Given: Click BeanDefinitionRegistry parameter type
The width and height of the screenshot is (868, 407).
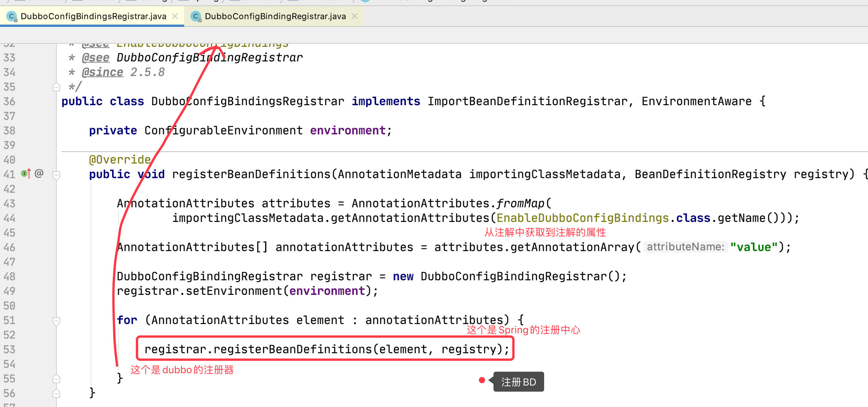Looking at the screenshot, I should coord(710,174).
